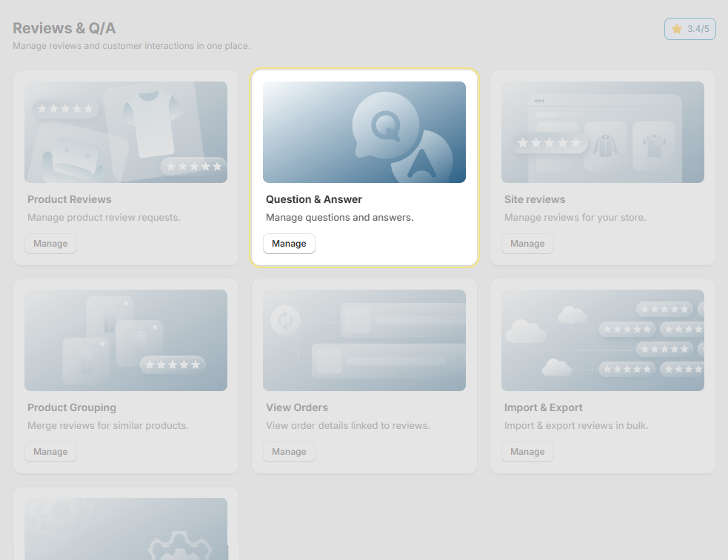This screenshot has width=728, height=560.
Task: Click the Product Grouping card title
Action: click(72, 407)
